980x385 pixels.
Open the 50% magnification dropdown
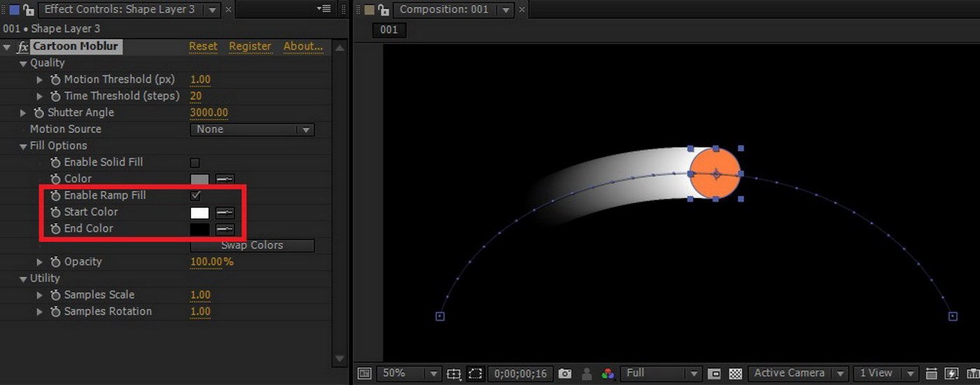408,374
